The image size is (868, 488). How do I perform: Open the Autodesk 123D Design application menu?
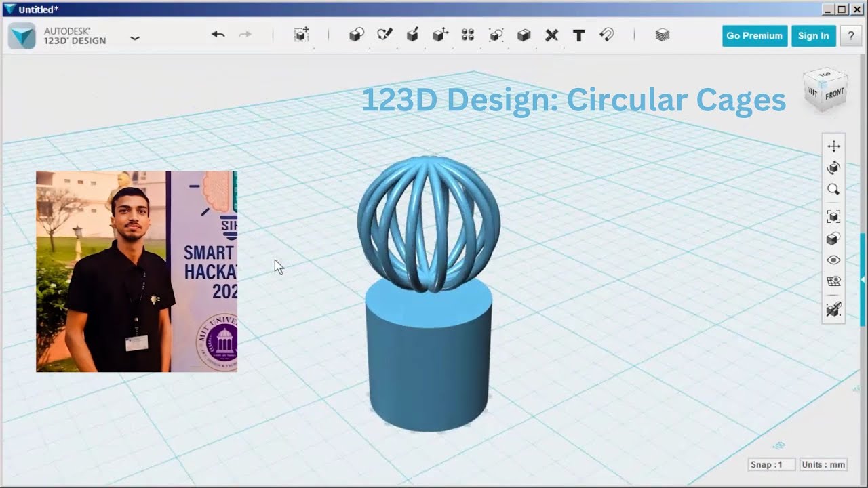[22, 35]
